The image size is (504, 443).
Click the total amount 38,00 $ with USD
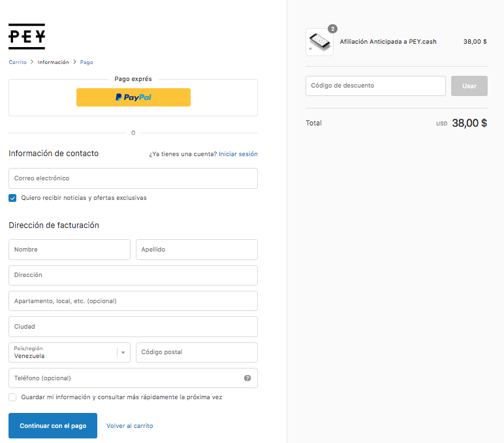click(x=462, y=123)
